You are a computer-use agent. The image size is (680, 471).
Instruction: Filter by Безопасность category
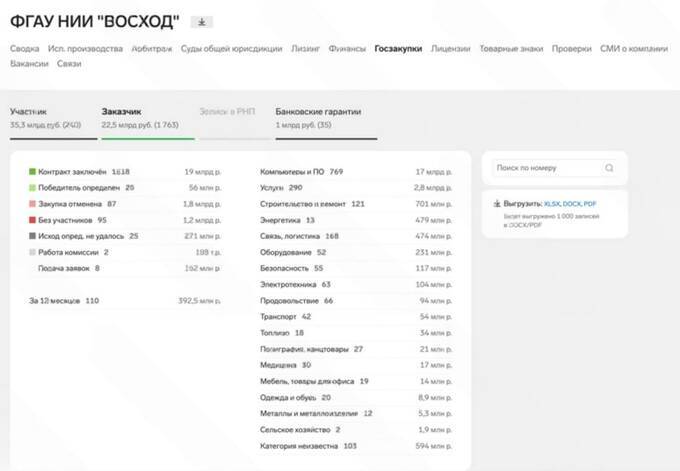(356, 268)
